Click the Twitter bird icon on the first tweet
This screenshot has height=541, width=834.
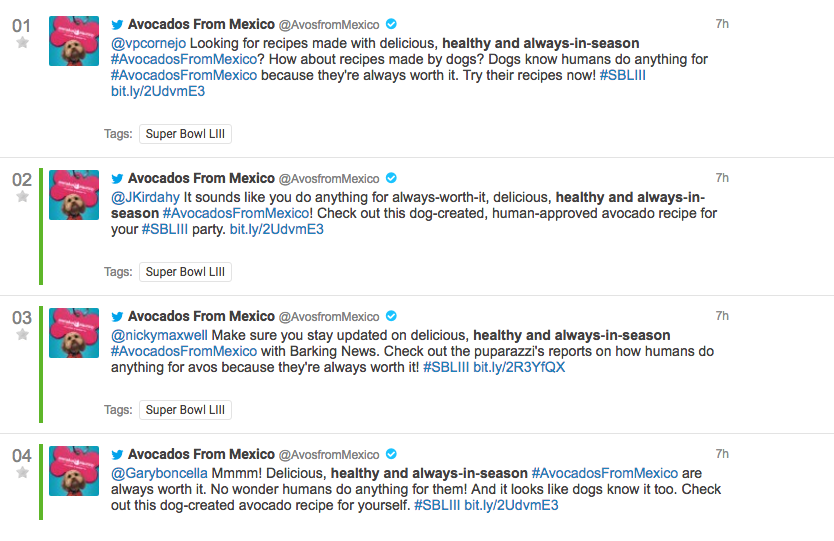117,25
